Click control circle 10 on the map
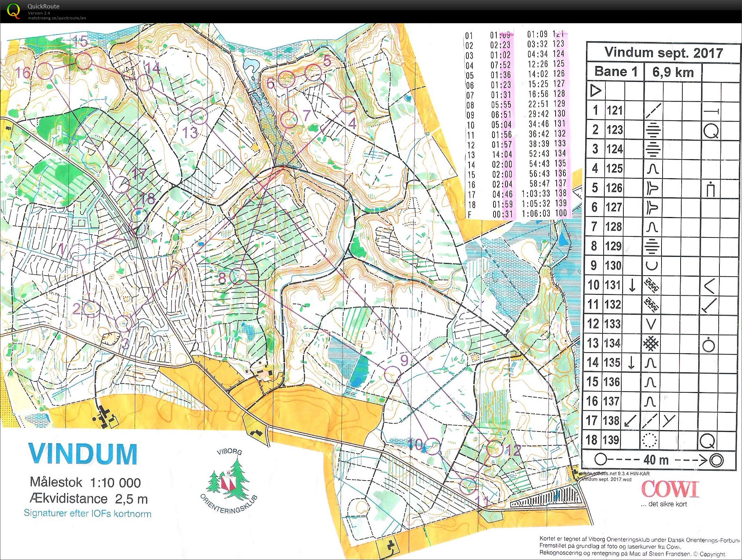 (432, 447)
